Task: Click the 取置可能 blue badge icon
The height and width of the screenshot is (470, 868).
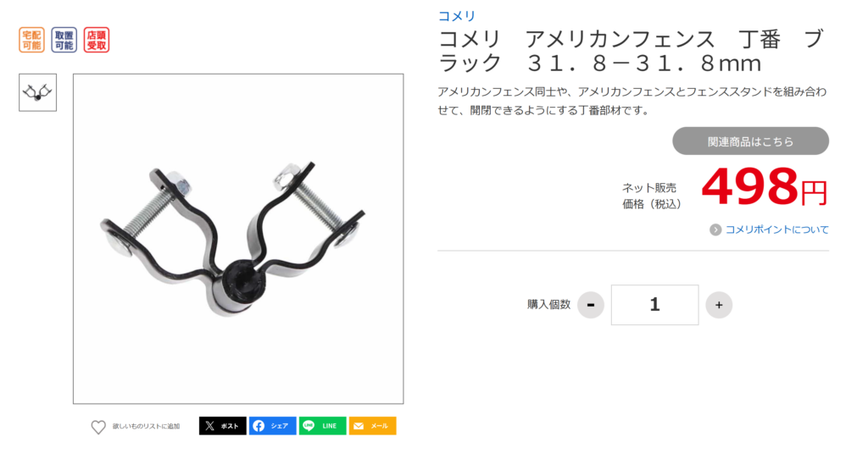Action: click(x=64, y=40)
